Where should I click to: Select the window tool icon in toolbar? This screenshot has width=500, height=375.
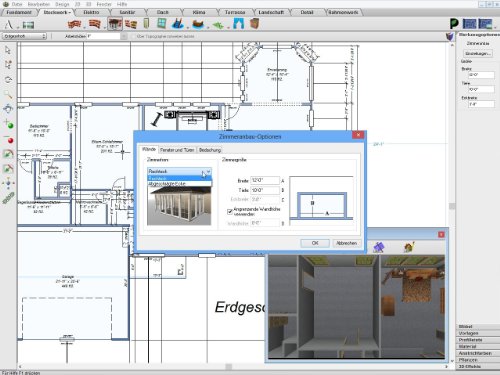point(161,24)
